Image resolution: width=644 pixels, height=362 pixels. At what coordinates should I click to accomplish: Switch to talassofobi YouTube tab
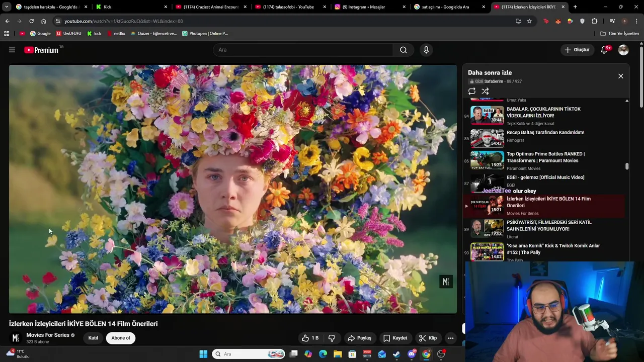[x=290, y=7]
